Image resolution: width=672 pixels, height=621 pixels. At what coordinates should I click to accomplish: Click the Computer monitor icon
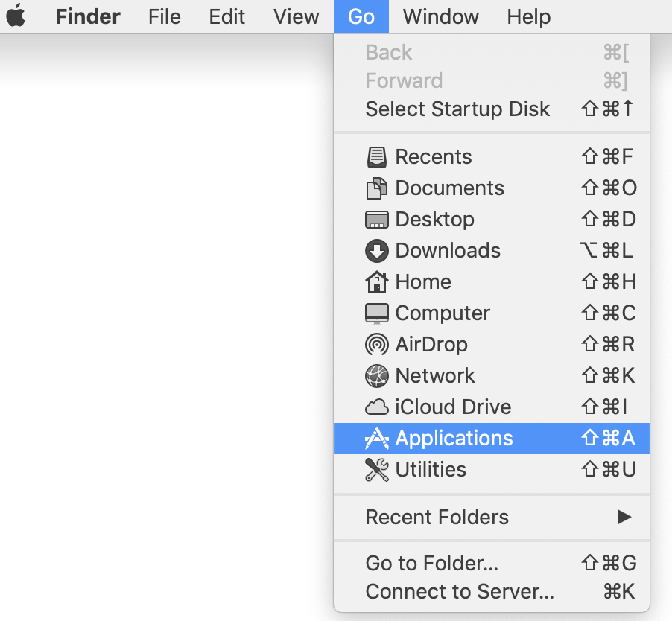point(377,313)
